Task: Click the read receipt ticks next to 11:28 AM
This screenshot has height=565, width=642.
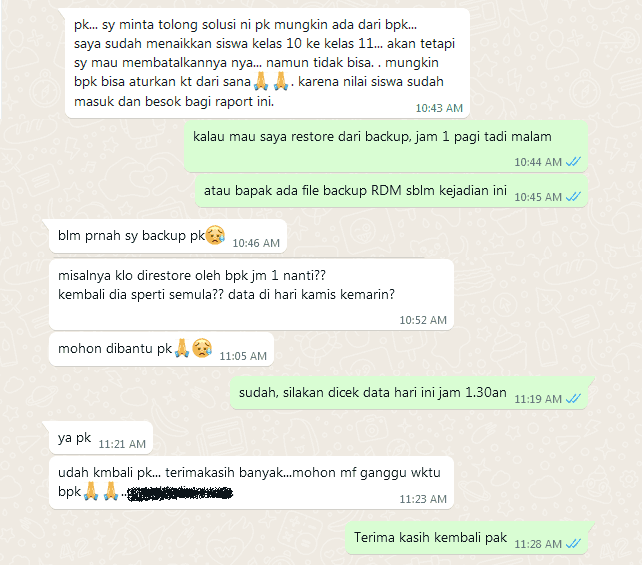Action: (x=573, y=543)
